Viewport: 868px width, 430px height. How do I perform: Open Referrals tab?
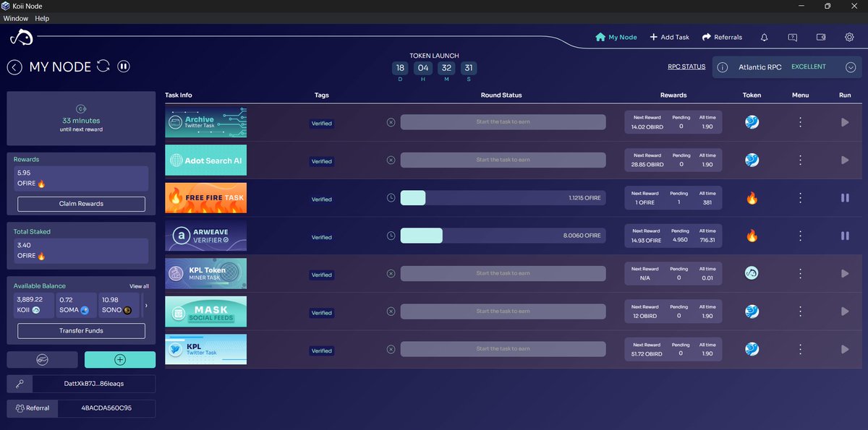722,37
